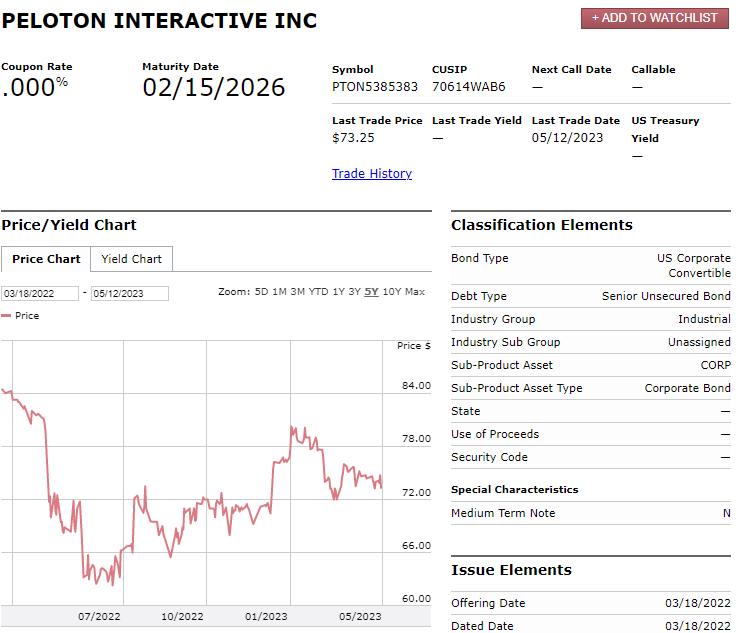
Task: Click the Sub-Product Asset Type value Corporate Bond
Action: [x=687, y=388]
